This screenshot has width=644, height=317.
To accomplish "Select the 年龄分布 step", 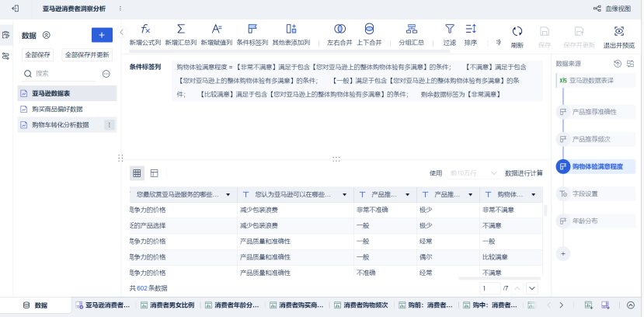I will (x=596, y=221).
